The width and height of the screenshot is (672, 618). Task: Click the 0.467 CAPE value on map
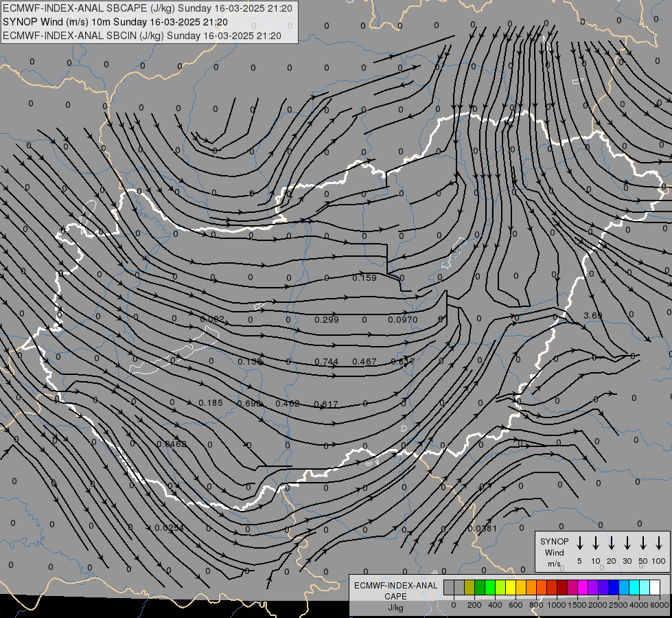coord(364,362)
